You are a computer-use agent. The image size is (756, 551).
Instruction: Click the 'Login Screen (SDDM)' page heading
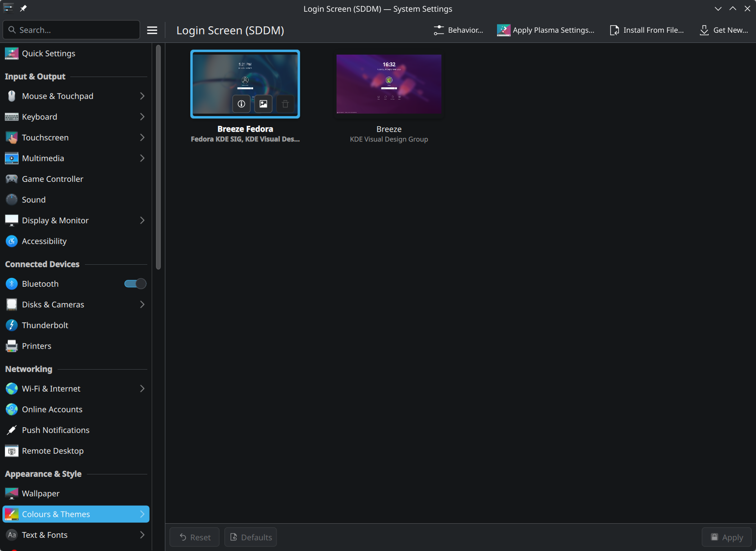[230, 30]
